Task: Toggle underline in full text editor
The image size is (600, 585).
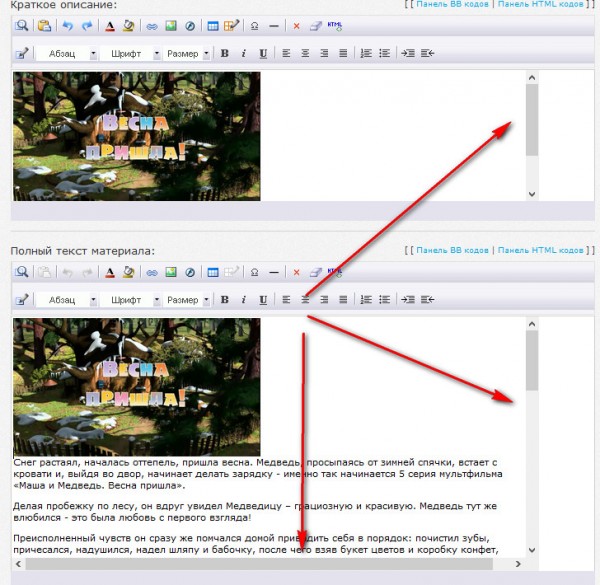Action: pos(263,300)
